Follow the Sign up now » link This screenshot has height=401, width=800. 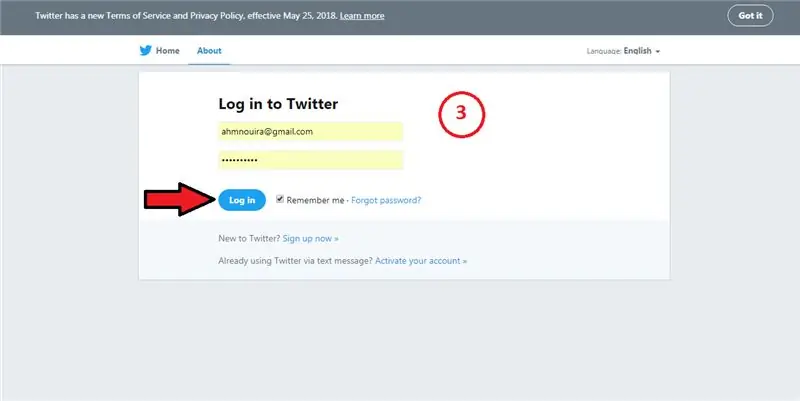310,238
